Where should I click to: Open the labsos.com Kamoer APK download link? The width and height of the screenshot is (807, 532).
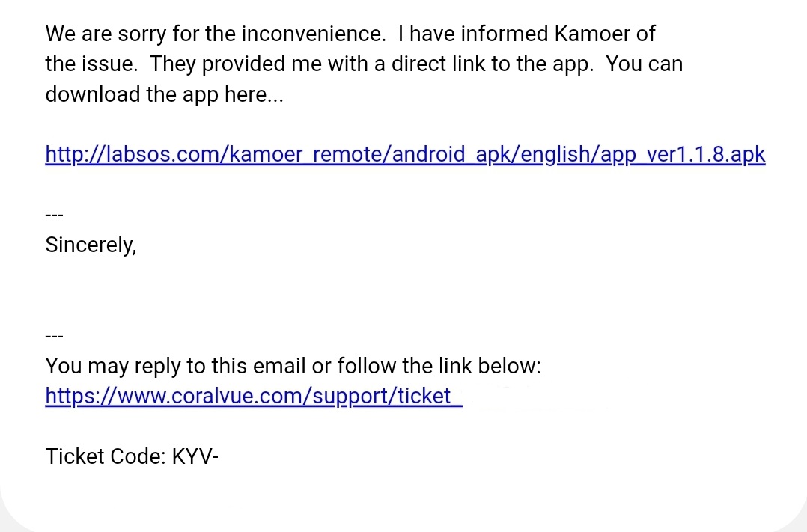point(405,154)
